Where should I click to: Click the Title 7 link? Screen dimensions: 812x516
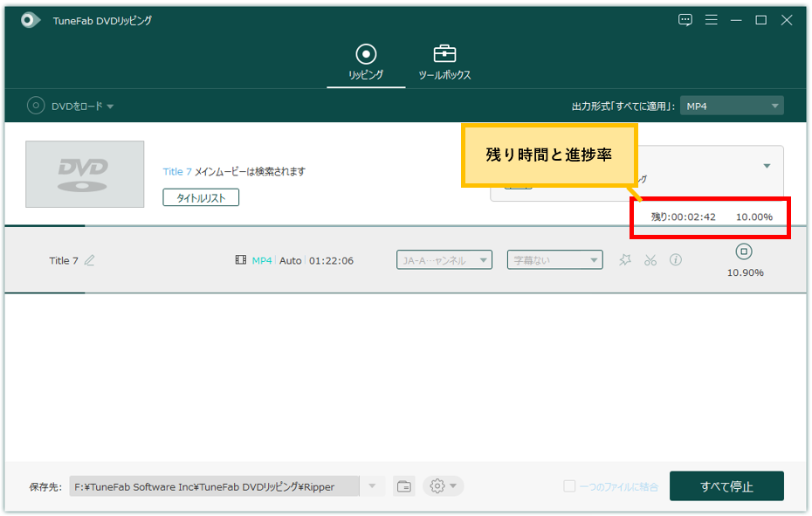pyautogui.click(x=177, y=171)
